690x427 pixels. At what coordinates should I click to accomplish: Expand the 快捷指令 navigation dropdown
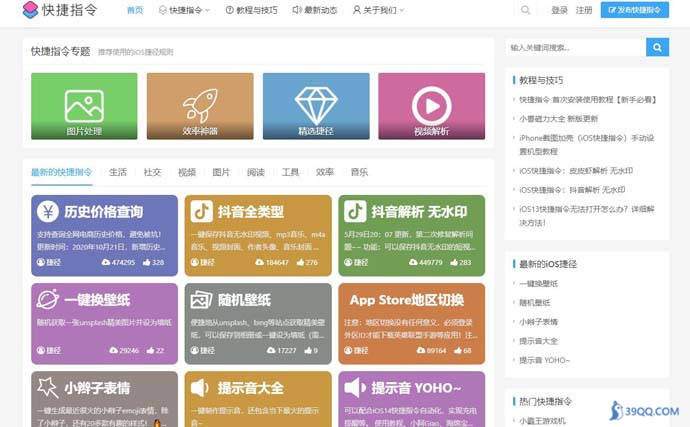coord(184,10)
